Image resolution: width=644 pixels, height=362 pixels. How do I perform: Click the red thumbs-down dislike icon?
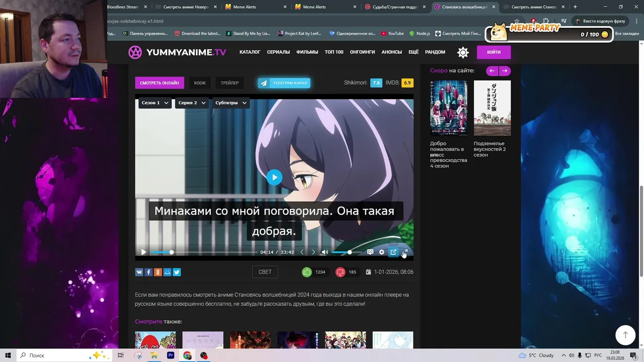pyautogui.click(x=340, y=272)
